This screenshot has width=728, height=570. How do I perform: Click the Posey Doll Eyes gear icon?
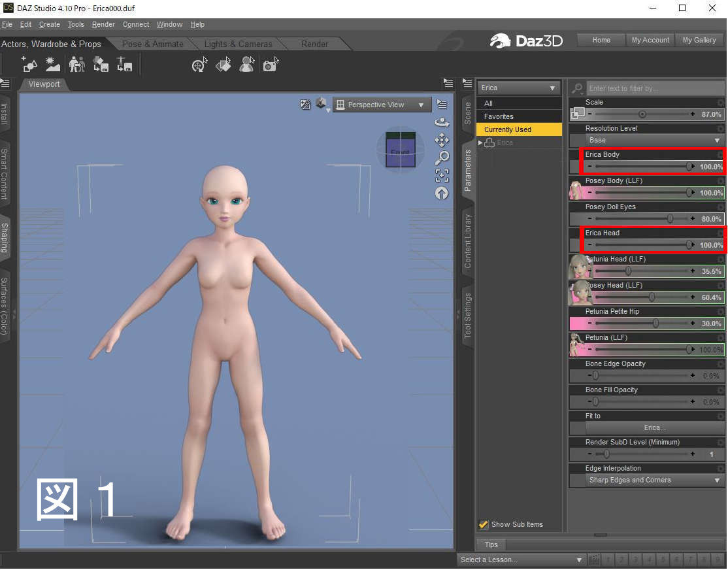pos(720,207)
